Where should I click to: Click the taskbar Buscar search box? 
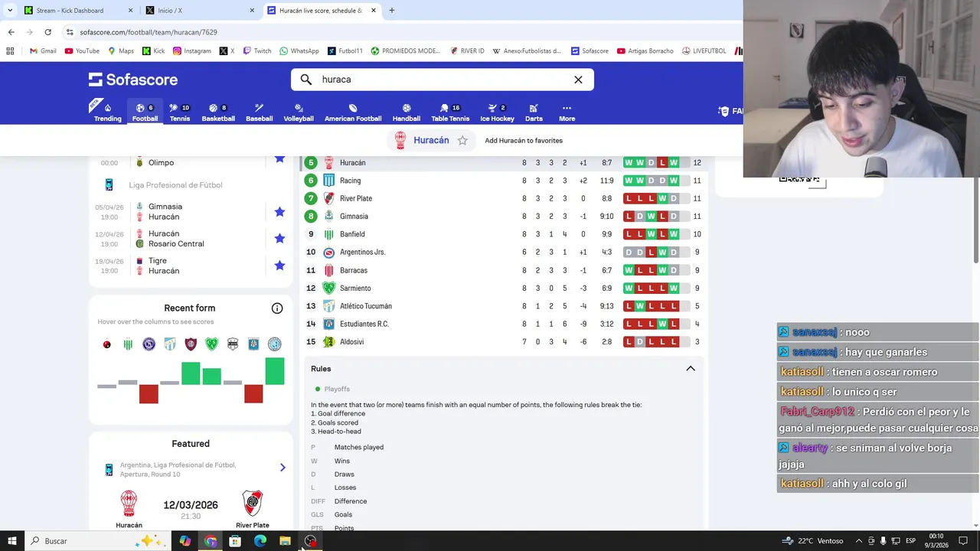tap(96, 541)
